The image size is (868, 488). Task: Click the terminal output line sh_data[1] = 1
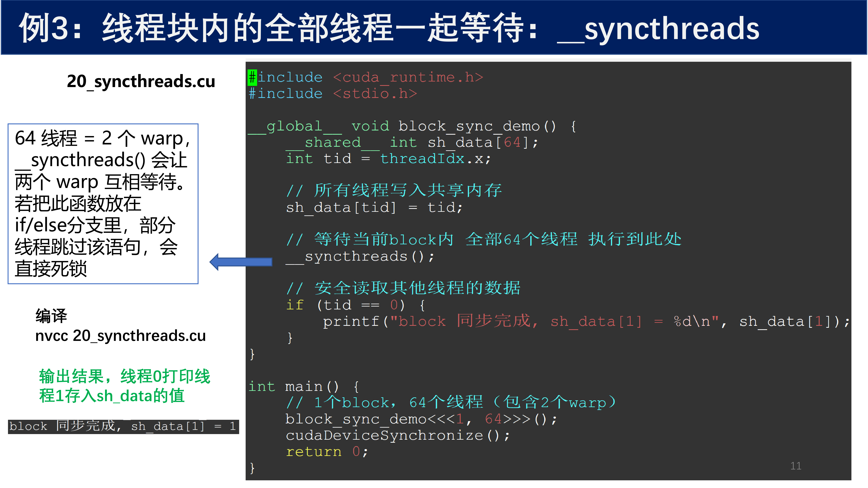(123, 426)
